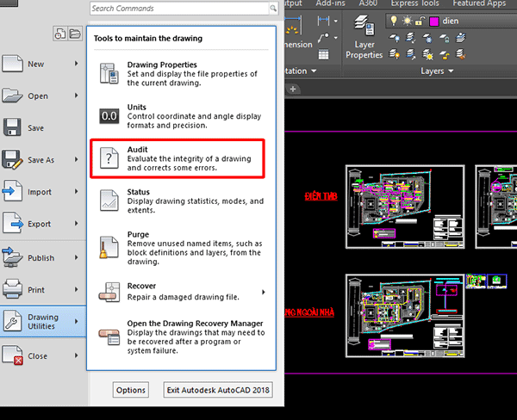Image resolution: width=517 pixels, height=420 pixels.
Task: Open the Close menu entry
Action: pyautogui.click(x=43, y=355)
